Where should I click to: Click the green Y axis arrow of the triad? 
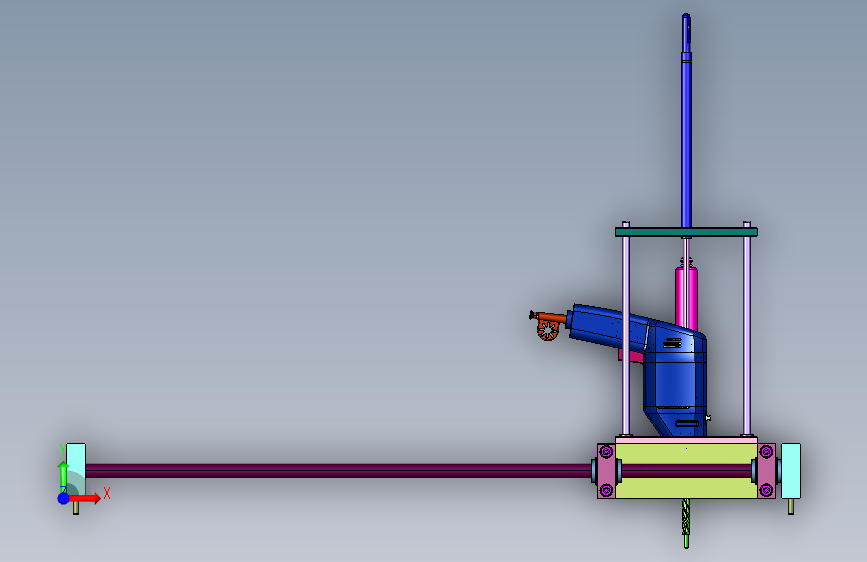click(x=64, y=476)
